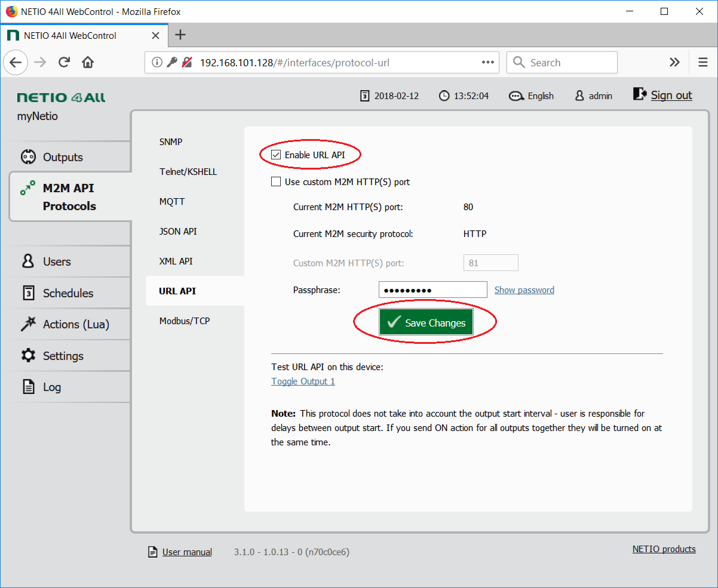Open the Firefox hamburger menu

[702, 63]
